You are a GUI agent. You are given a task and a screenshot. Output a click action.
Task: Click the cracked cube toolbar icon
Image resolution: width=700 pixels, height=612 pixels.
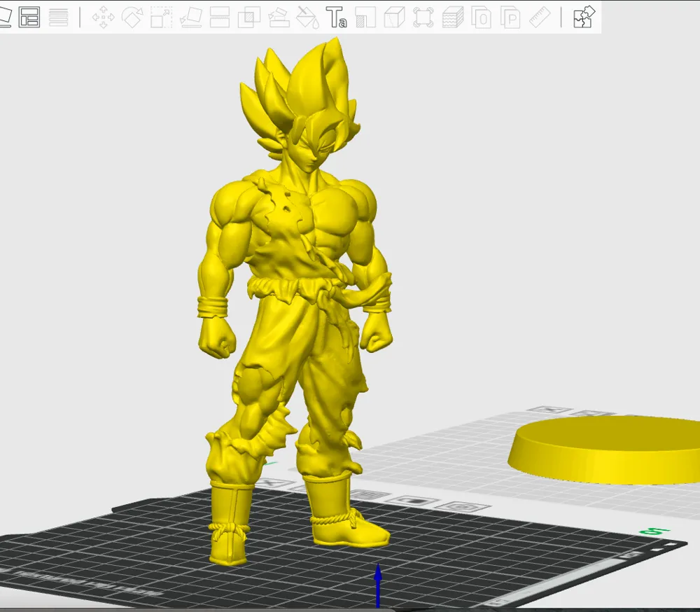click(x=394, y=18)
